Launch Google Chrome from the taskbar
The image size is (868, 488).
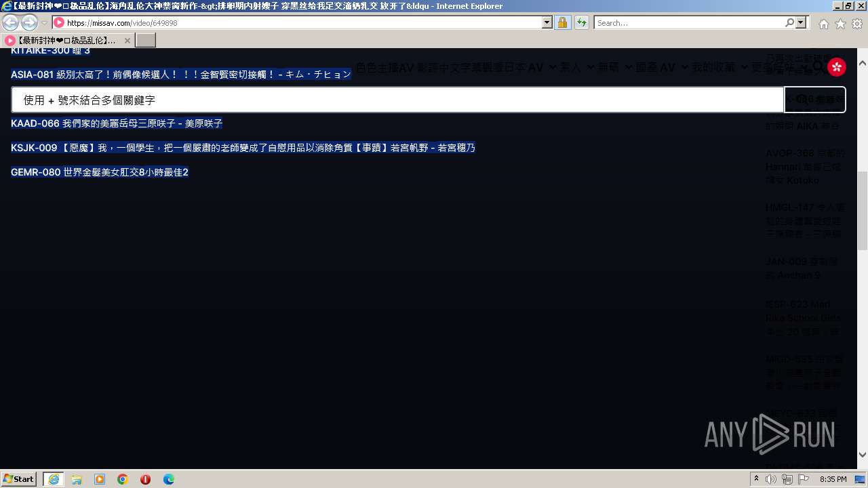[x=123, y=479]
